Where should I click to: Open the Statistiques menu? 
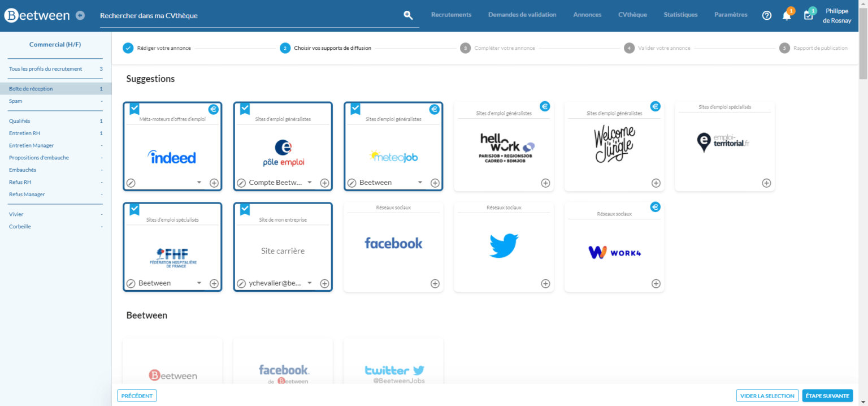pos(680,15)
